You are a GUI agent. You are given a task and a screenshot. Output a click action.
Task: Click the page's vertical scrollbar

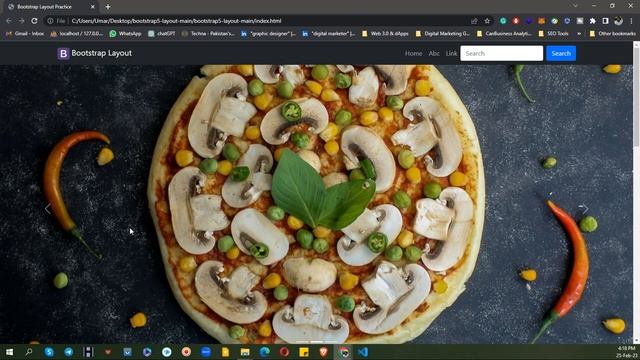click(x=636, y=192)
